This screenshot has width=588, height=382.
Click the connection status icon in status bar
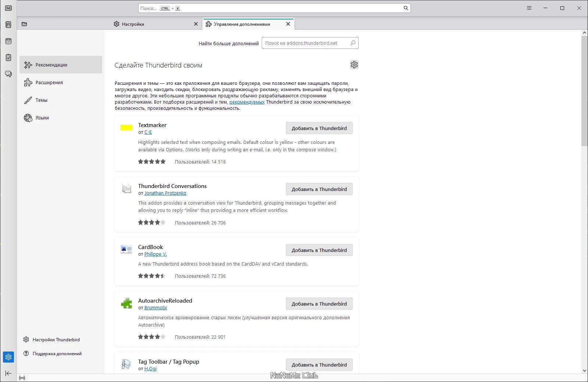pyautogui.click(x=22, y=378)
